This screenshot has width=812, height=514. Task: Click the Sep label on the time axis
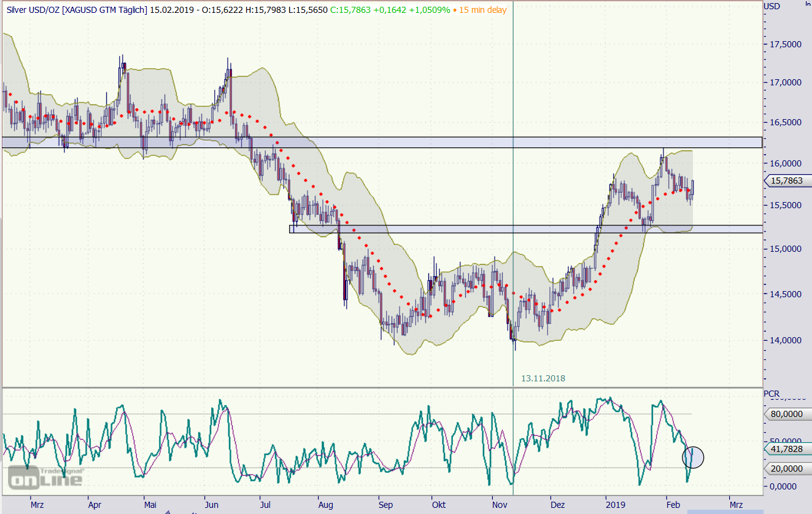(x=385, y=504)
